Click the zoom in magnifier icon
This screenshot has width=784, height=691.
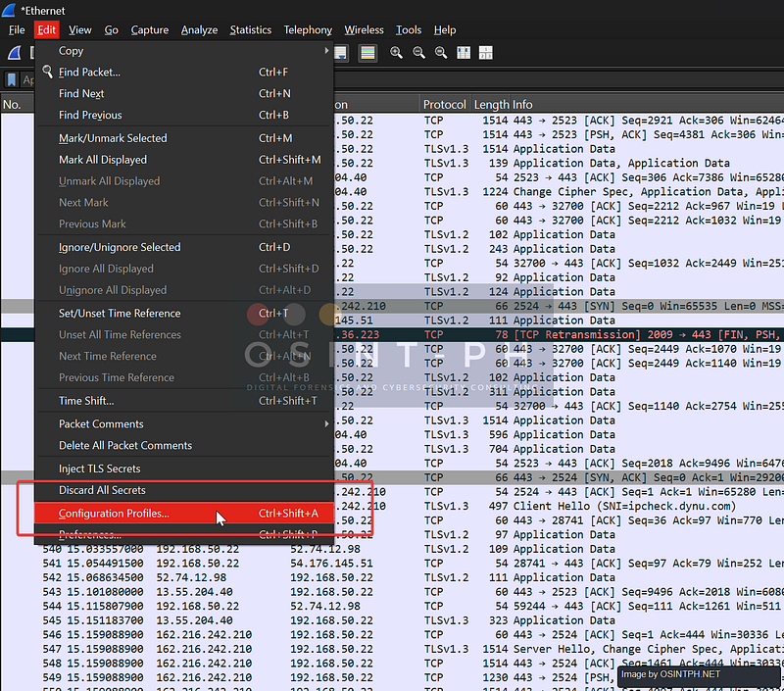(x=396, y=53)
